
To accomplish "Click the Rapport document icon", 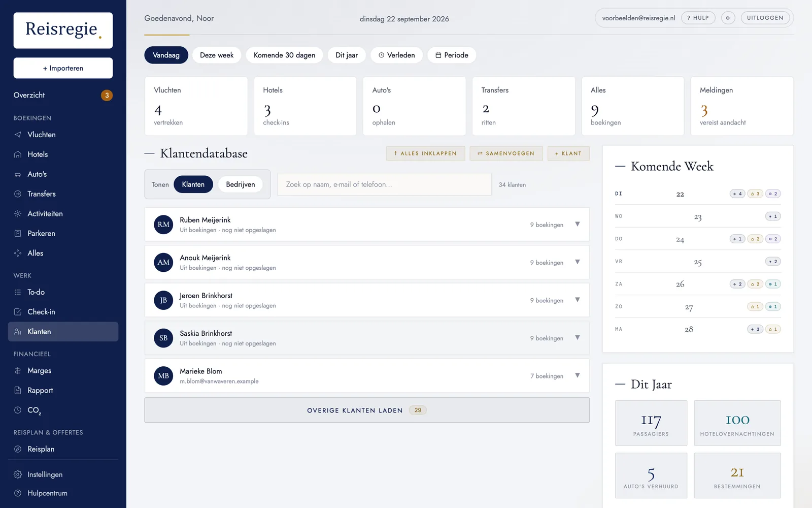I will point(18,391).
